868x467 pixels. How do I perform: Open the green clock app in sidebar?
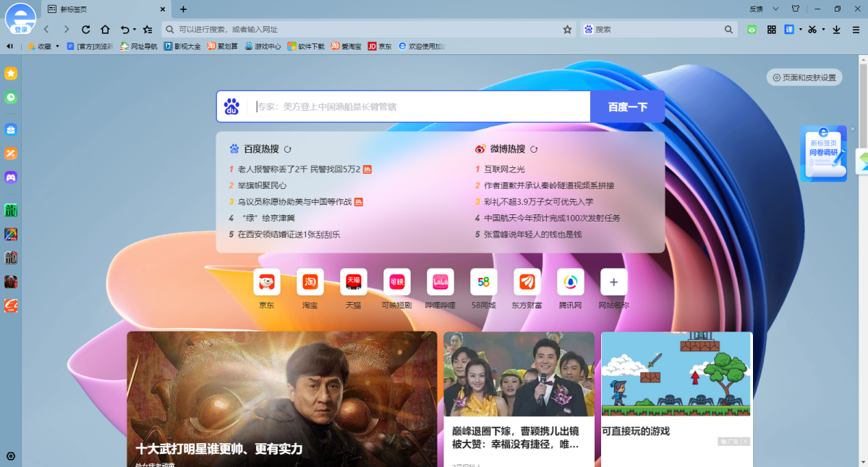tap(10, 98)
